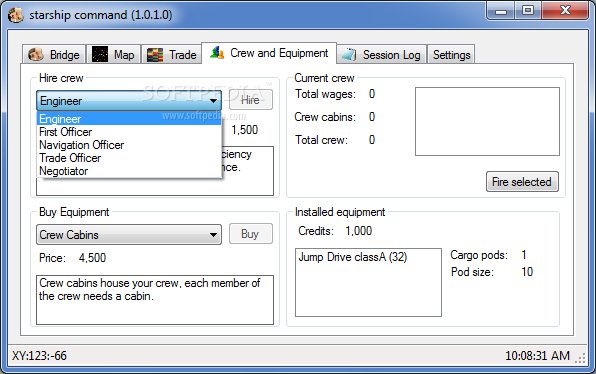Image resolution: width=596 pixels, height=374 pixels.
Task: Open the Crew Cabins equipment dropdown
Action: coord(129,235)
